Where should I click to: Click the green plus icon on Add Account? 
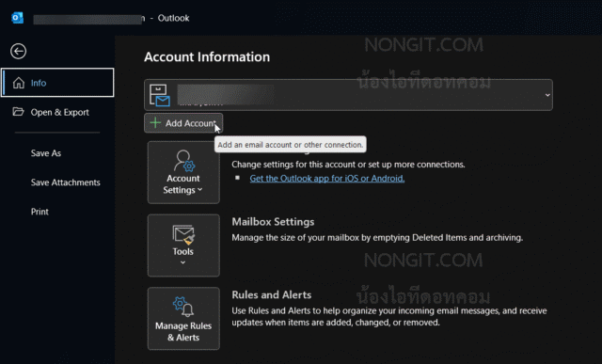(155, 122)
